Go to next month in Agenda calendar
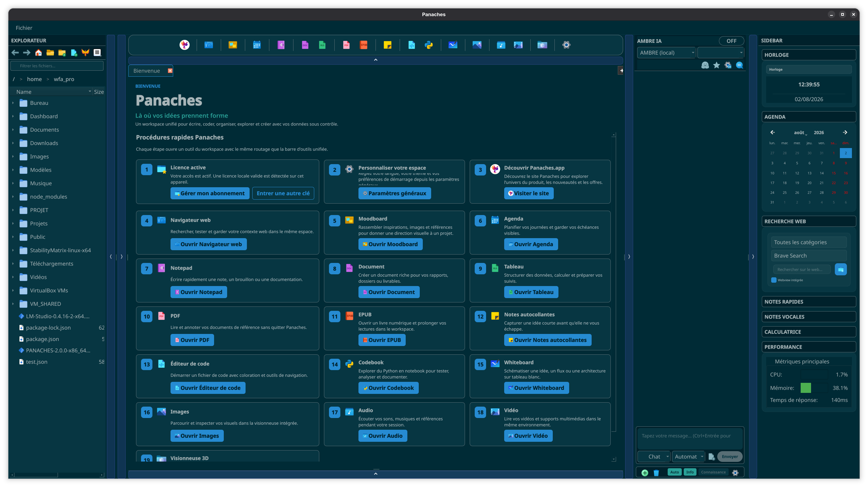The image size is (868, 487). (x=845, y=132)
